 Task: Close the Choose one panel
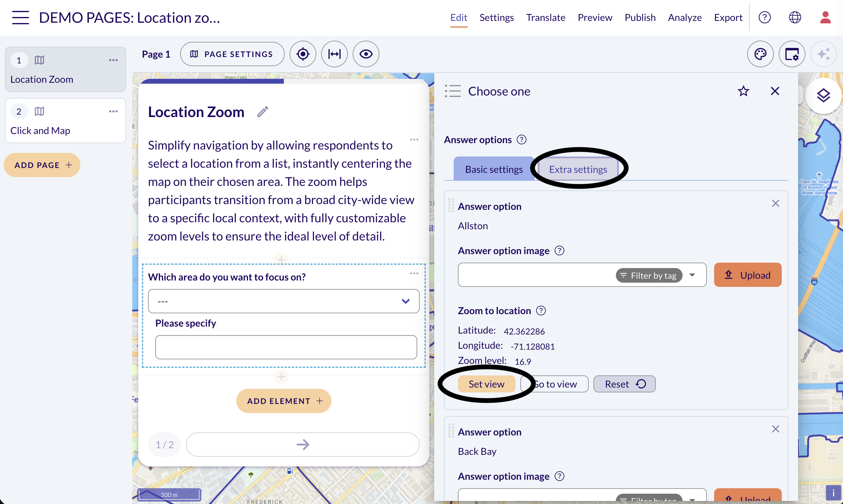pyautogui.click(x=775, y=91)
